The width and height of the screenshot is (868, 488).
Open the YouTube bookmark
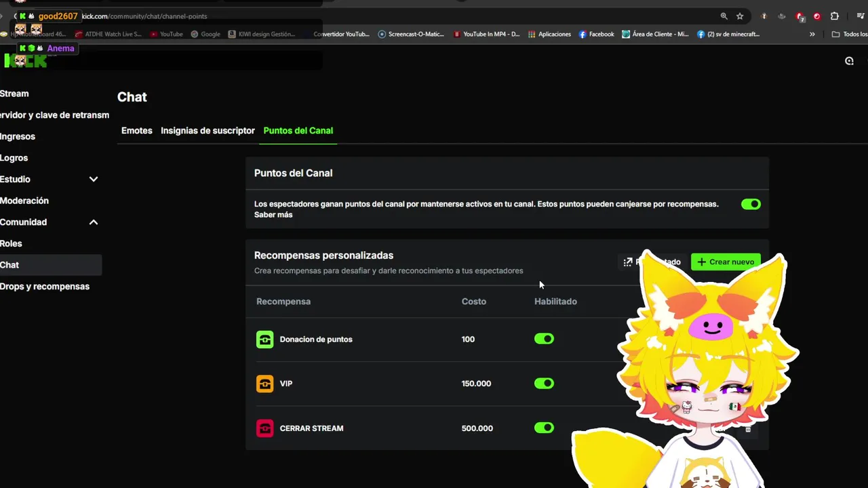tap(167, 34)
